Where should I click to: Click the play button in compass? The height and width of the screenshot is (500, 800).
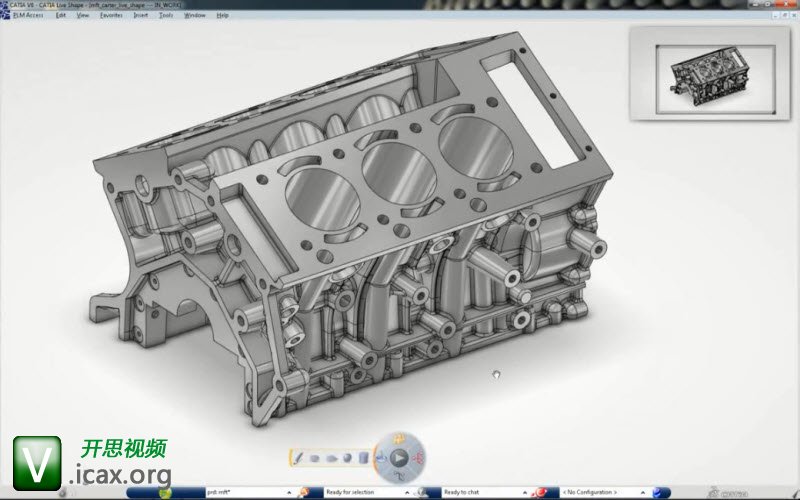(x=399, y=457)
